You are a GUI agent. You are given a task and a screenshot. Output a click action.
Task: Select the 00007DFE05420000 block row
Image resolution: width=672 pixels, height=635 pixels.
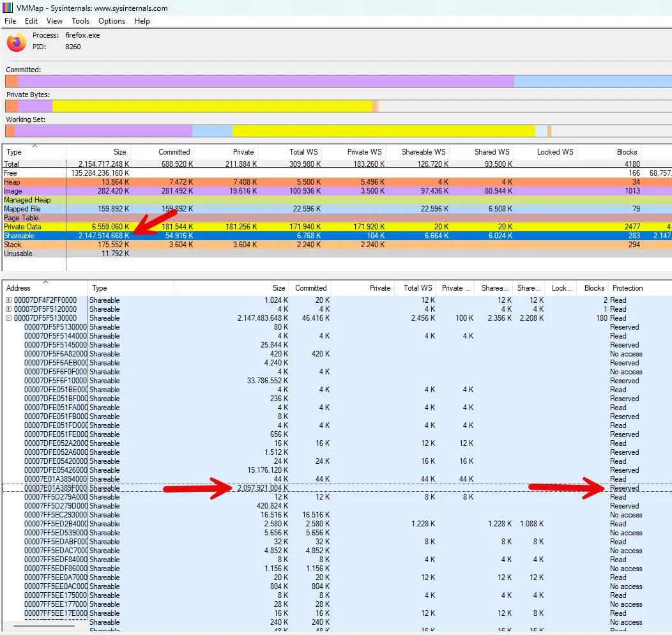pos(337,461)
